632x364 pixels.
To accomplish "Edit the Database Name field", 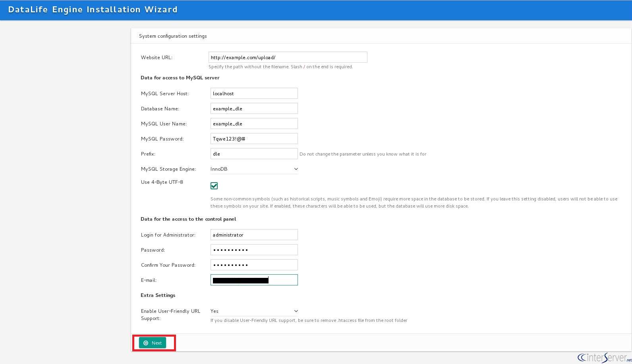I will tap(254, 108).
